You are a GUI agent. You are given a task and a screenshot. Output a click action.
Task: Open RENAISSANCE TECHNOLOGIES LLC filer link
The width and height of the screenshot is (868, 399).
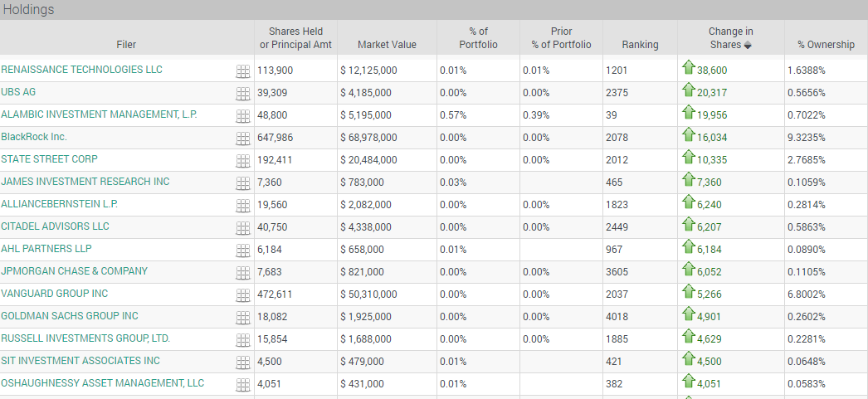pyautogui.click(x=82, y=70)
